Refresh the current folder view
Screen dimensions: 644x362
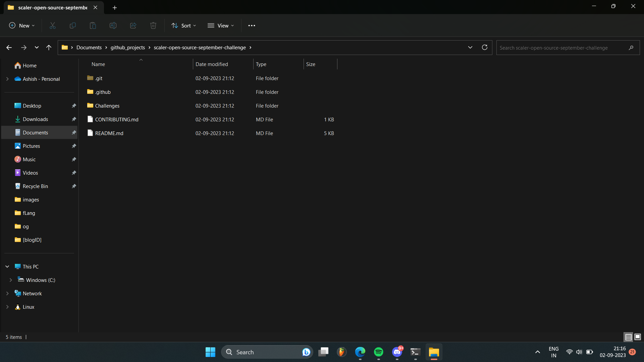(x=484, y=47)
